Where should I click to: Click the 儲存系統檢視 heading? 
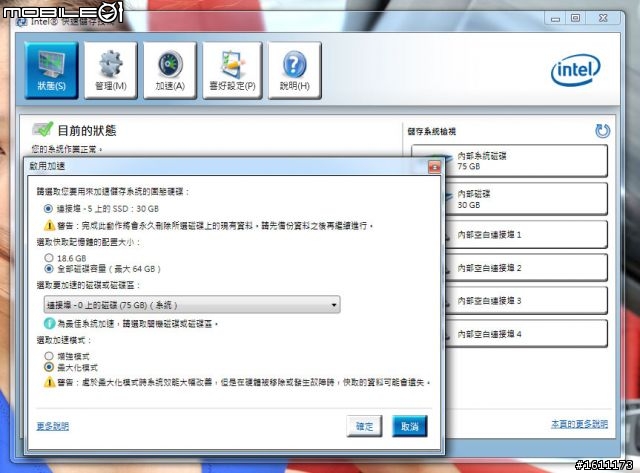tap(432, 131)
